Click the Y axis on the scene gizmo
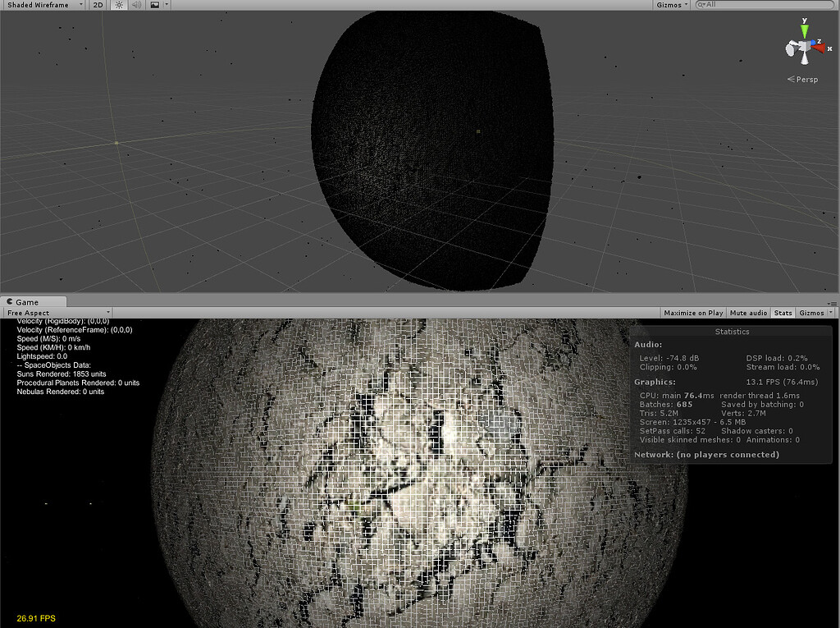The image size is (840, 628). (x=804, y=30)
